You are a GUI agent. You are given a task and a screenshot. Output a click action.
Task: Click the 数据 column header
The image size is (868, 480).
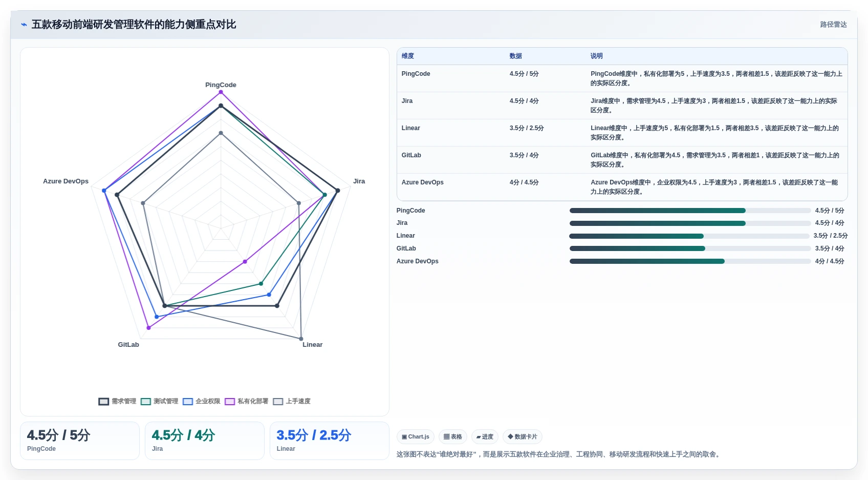click(x=516, y=56)
